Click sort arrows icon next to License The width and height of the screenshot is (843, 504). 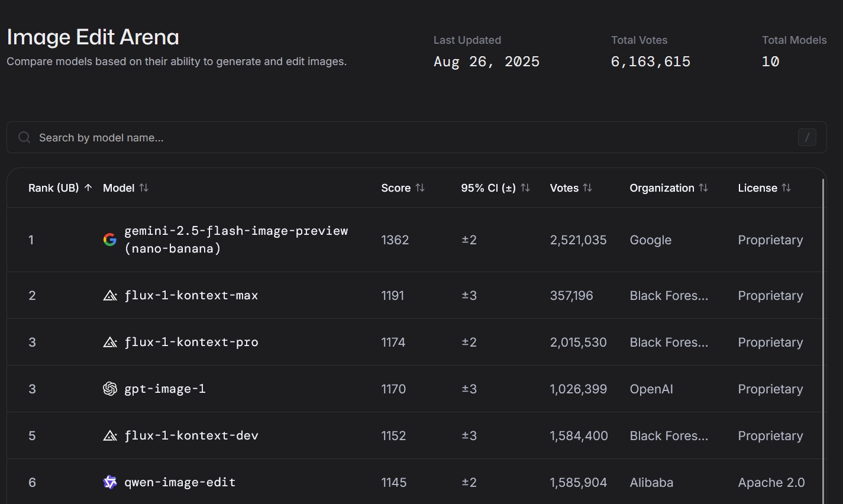click(x=786, y=188)
